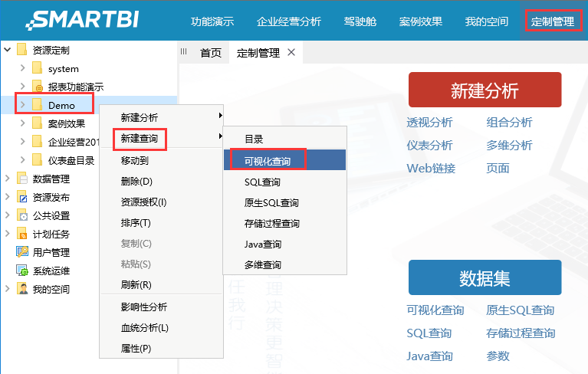This screenshot has width=588, height=374.
Task: Select 多维查询 in the submenu
Action: 284,264
